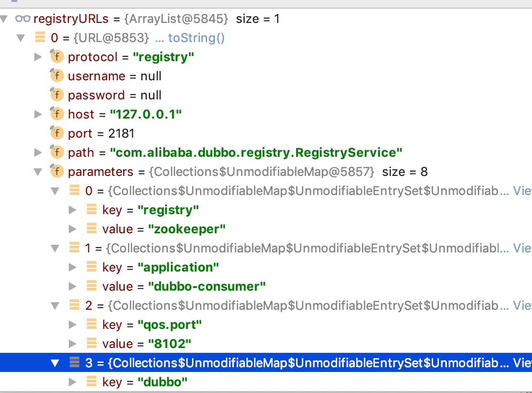Click the field icon beside host

(57, 113)
